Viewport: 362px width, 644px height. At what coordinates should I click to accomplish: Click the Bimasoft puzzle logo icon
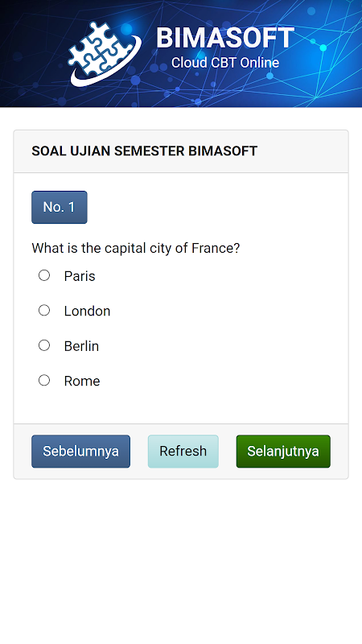tap(105, 54)
